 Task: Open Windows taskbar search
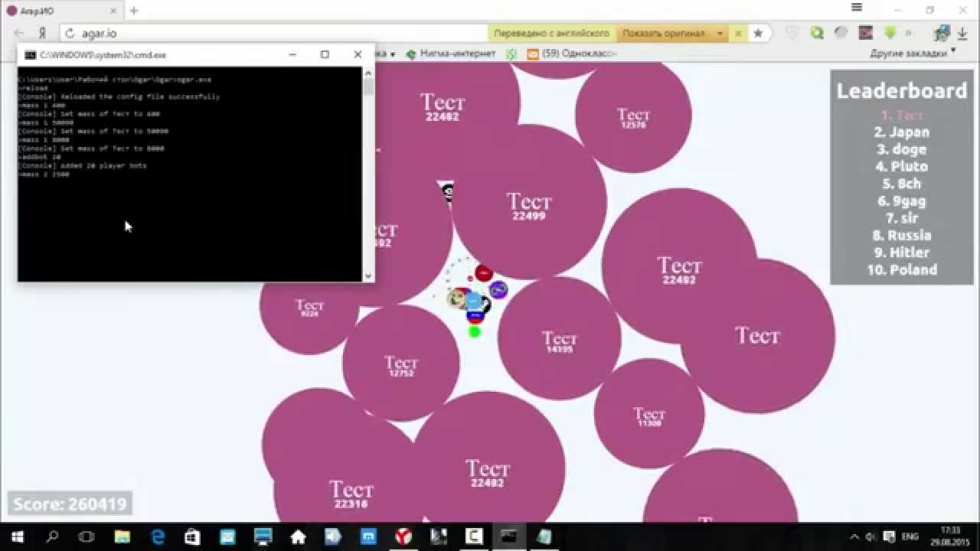52,536
